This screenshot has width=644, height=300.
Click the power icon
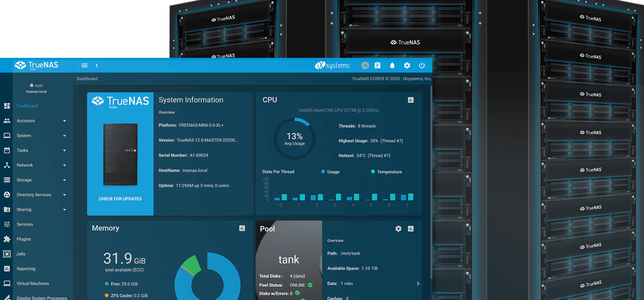coord(422,65)
